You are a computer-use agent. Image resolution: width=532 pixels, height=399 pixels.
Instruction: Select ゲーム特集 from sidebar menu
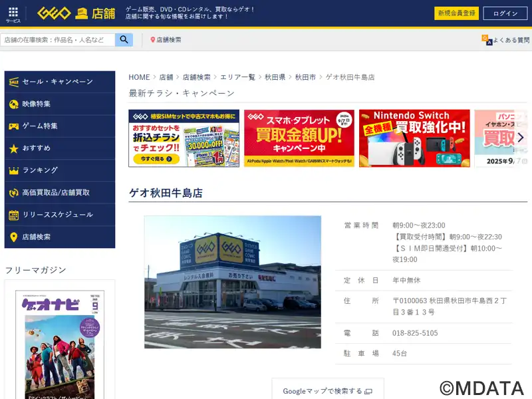pyautogui.click(x=60, y=126)
